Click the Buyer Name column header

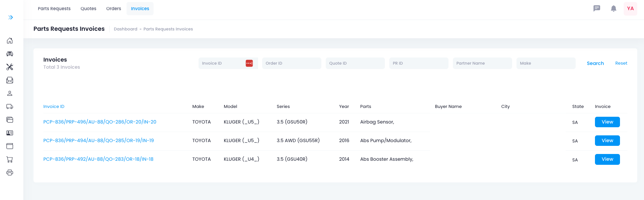(x=448, y=107)
